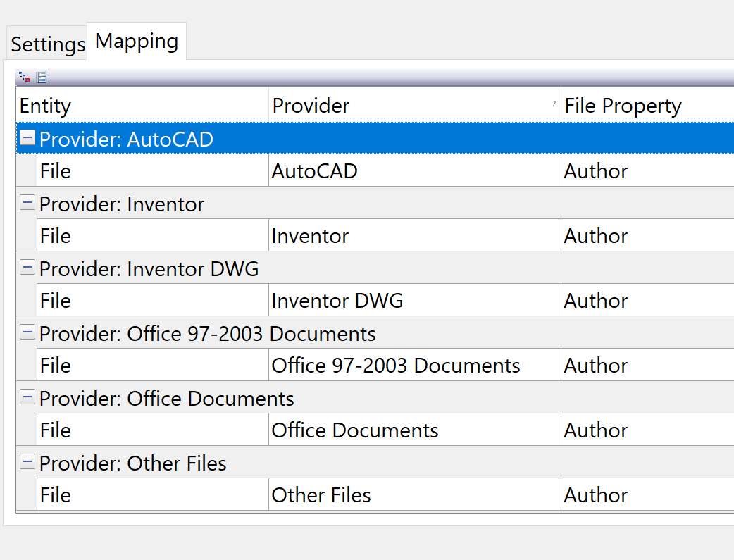
Task: Collapse the Provider: Inventor DWG group
Action: [x=26, y=268]
